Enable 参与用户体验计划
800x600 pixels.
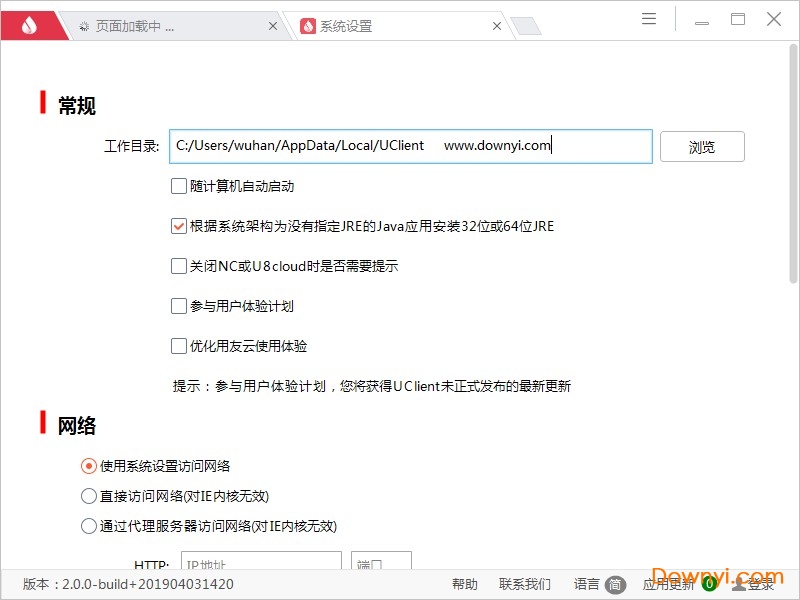pyautogui.click(x=178, y=306)
